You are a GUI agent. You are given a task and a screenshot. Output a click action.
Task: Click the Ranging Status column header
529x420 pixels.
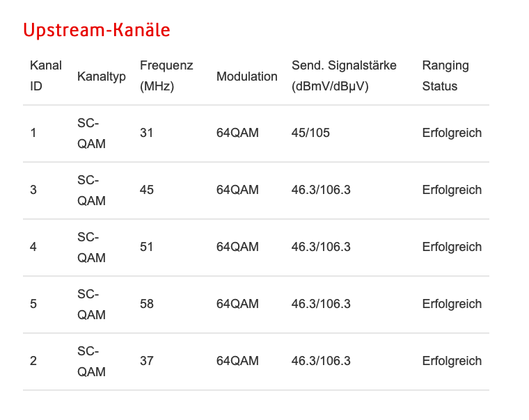click(445, 76)
